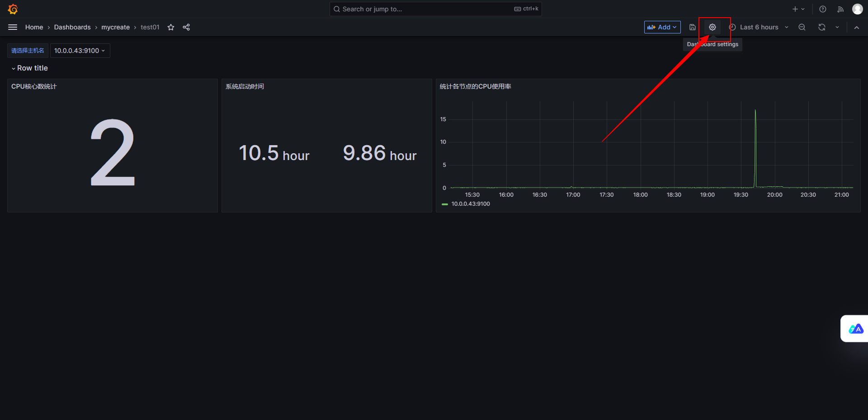
Task: Click the CPU usage spike in the graph
Action: click(x=755, y=148)
